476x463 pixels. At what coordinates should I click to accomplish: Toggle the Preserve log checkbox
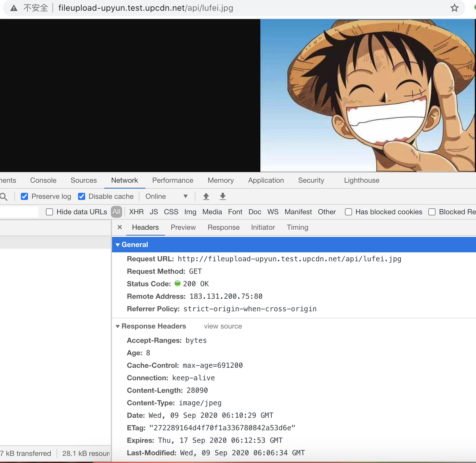[24, 196]
